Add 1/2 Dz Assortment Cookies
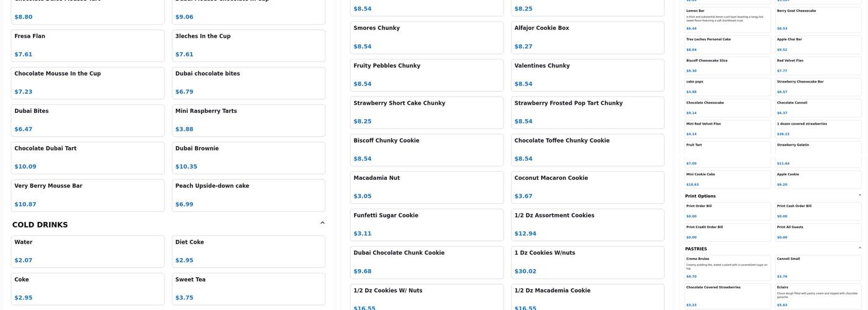Screen dimensions: 868x310 (x=587, y=224)
